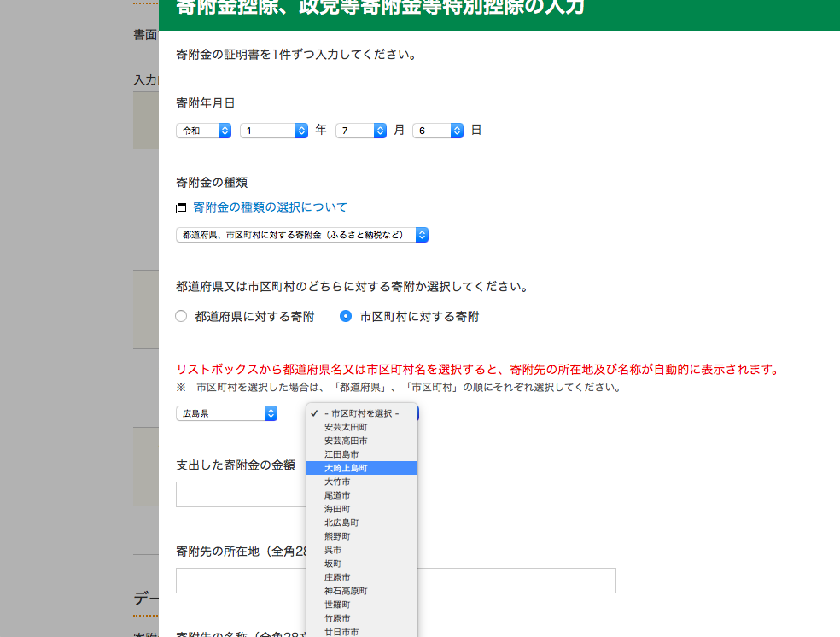Open the 令和 era dropdown
This screenshot has height=637, width=840.
coord(203,130)
